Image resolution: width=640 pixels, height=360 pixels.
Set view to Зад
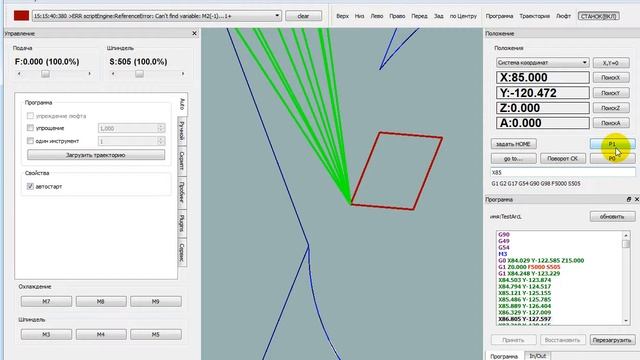pyautogui.click(x=438, y=16)
